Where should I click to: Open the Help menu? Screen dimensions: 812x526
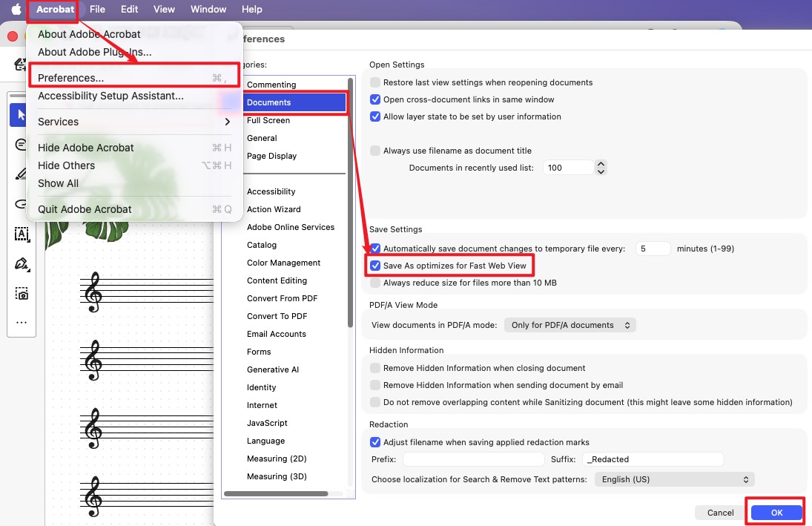[251, 10]
